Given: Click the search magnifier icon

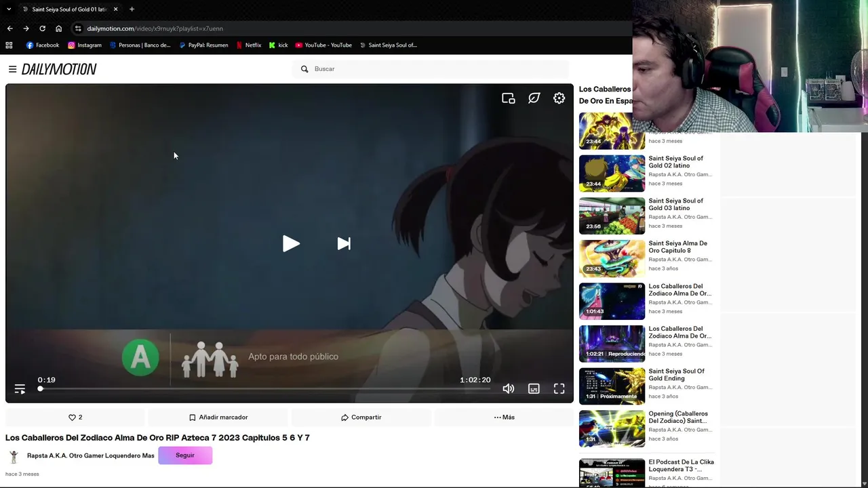Looking at the screenshot, I should tap(304, 69).
